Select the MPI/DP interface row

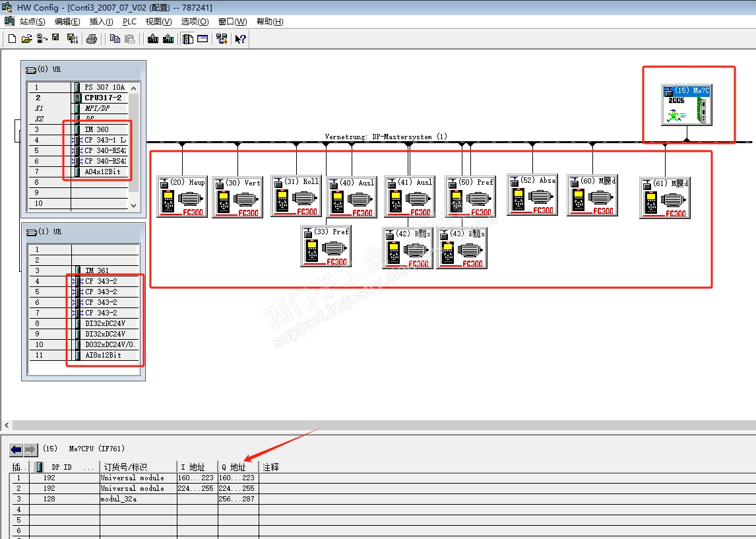78,108
